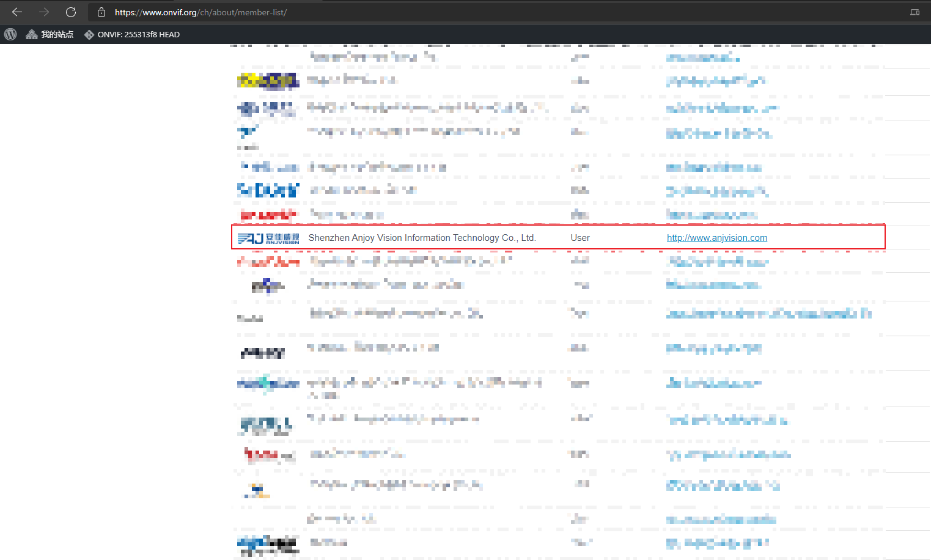Click the blurred red logo above Anjoy row
The image size is (931, 560).
point(268,215)
